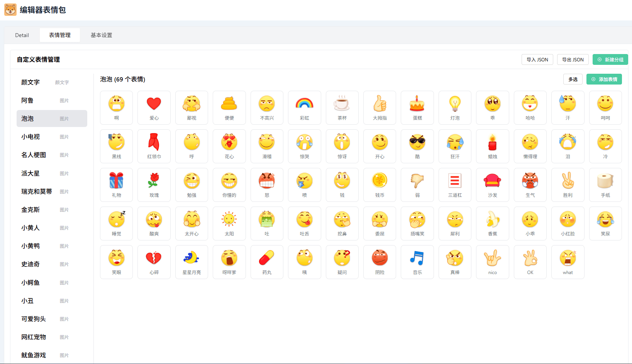Select the gift box 礼物 emoji
This screenshot has width=632, height=364.
click(x=116, y=185)
